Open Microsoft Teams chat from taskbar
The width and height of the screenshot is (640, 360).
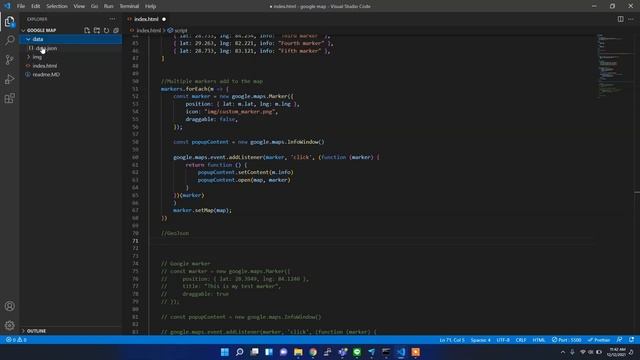284,352
